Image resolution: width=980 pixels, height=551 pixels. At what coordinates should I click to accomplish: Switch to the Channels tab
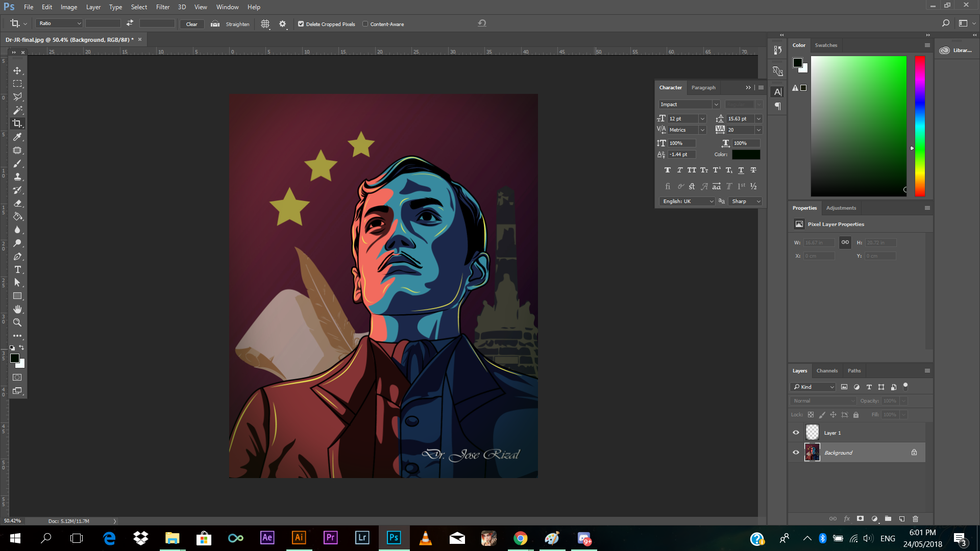pyautogui.click(x=827, y=371)
